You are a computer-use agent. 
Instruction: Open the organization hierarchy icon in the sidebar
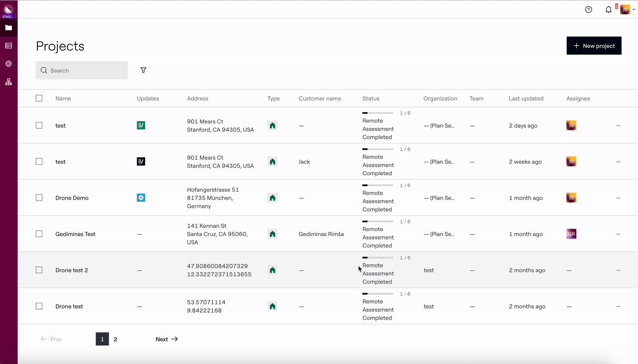[x=8, y=82]
